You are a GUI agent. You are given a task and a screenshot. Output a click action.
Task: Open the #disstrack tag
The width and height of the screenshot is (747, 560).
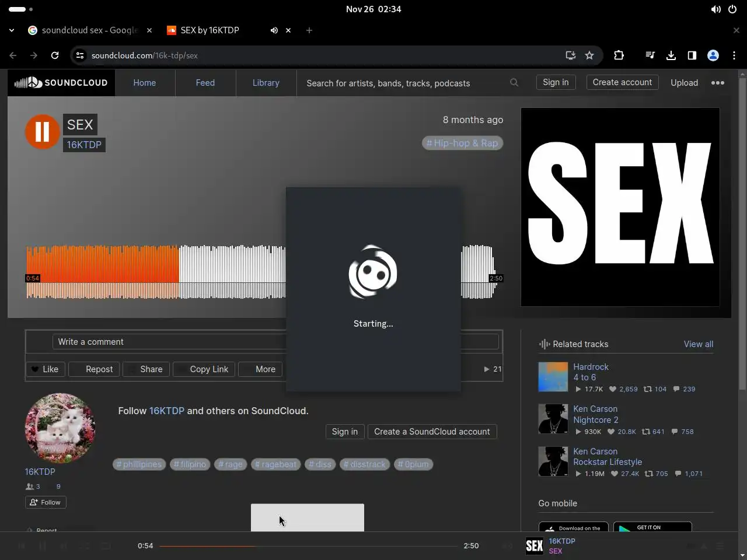click(x=365, y=464)
